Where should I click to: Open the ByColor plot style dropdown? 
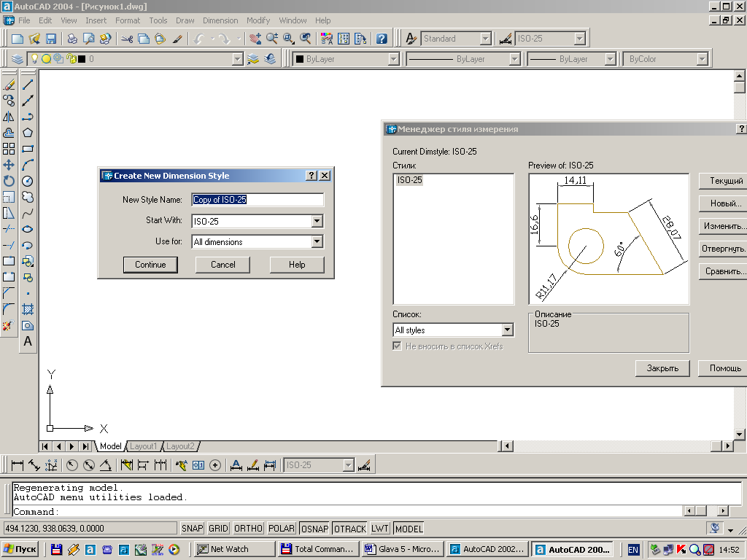coord(702,59)
